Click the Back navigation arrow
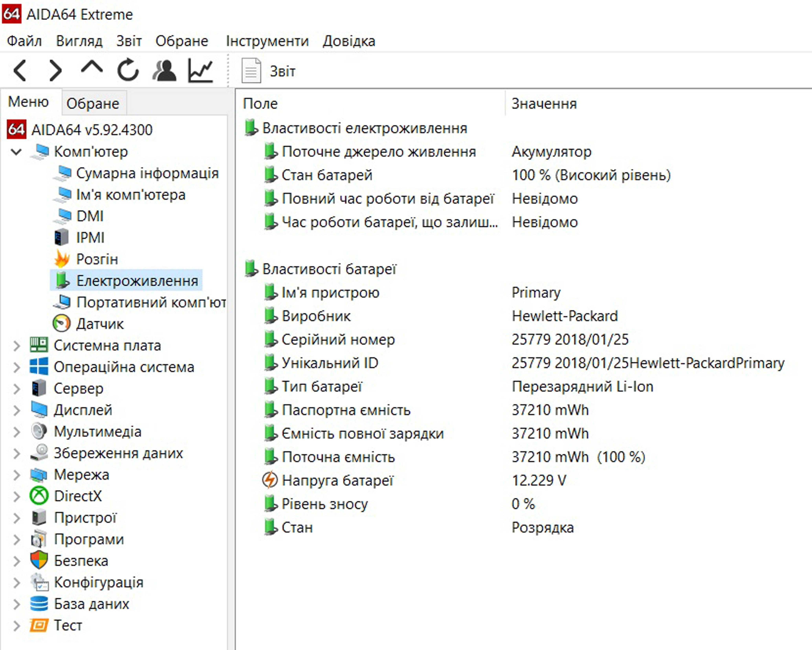The image size is (812, 650). tap(20, 70)
